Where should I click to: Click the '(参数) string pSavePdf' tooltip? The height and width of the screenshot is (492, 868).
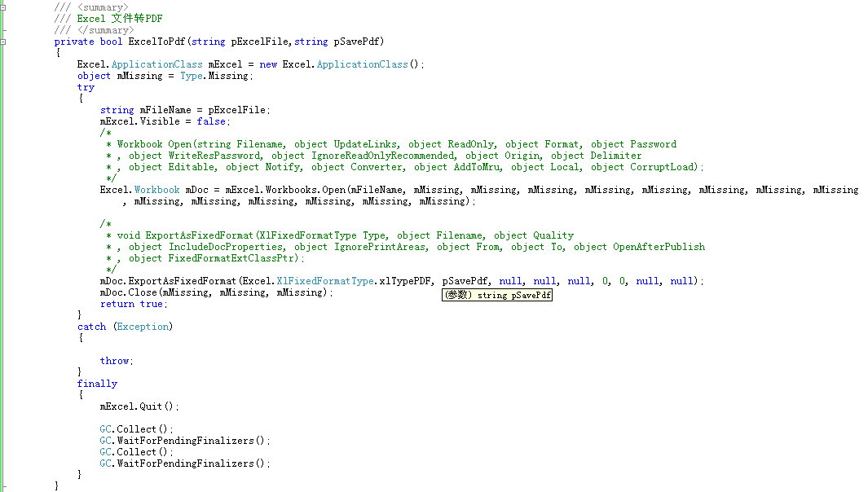(497, 295)
